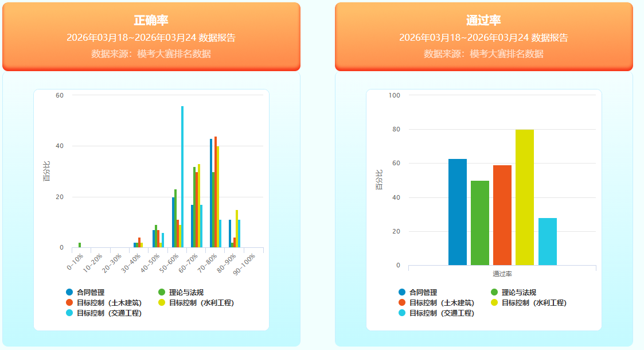Select the blue 合同管理 bar in 通过率 chart

pyautogui.click(x=458, y=212)
